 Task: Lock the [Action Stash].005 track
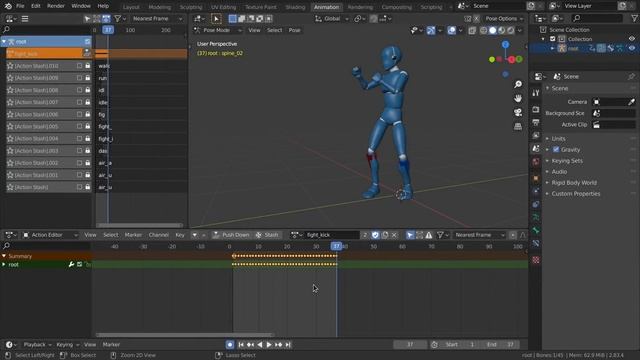pyautogui.click(x=88, y=127)
